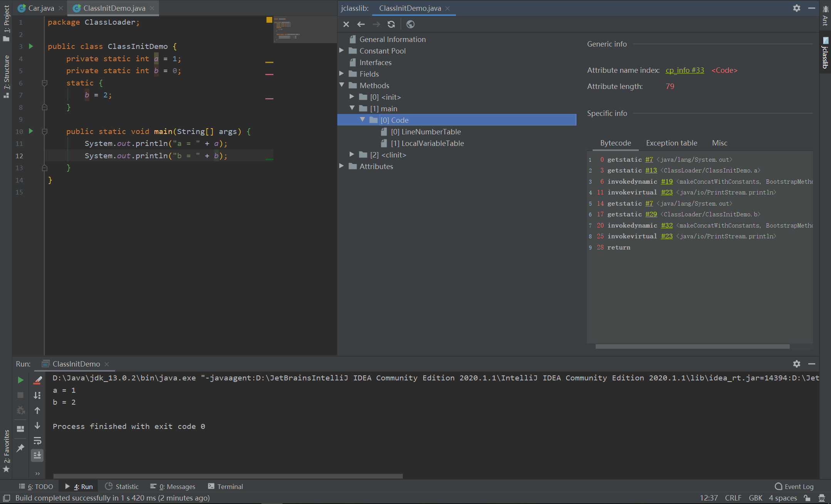The image size is (831, 504).
Task: Follow the #13 constant link in bytecode
Action: point(651,170)
